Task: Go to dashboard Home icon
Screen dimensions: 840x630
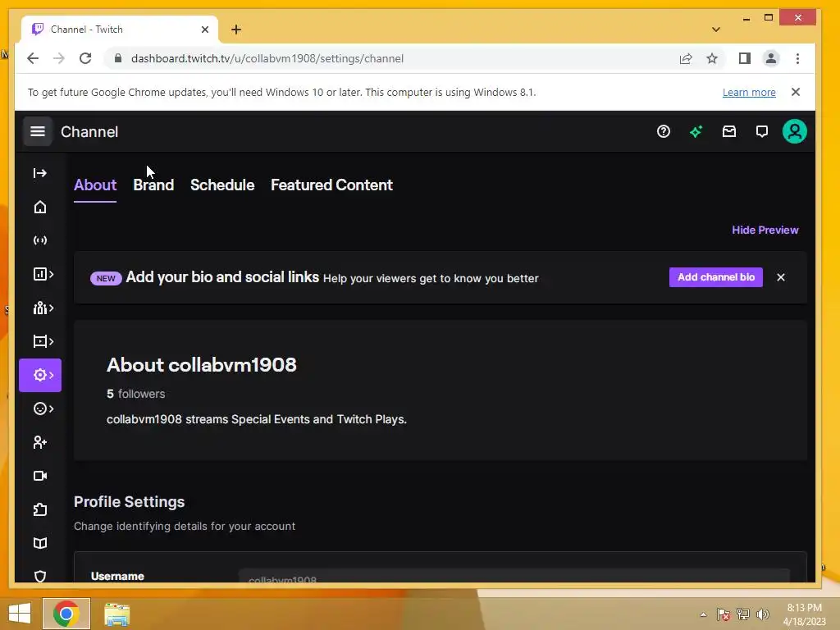Action: point(40,208)
